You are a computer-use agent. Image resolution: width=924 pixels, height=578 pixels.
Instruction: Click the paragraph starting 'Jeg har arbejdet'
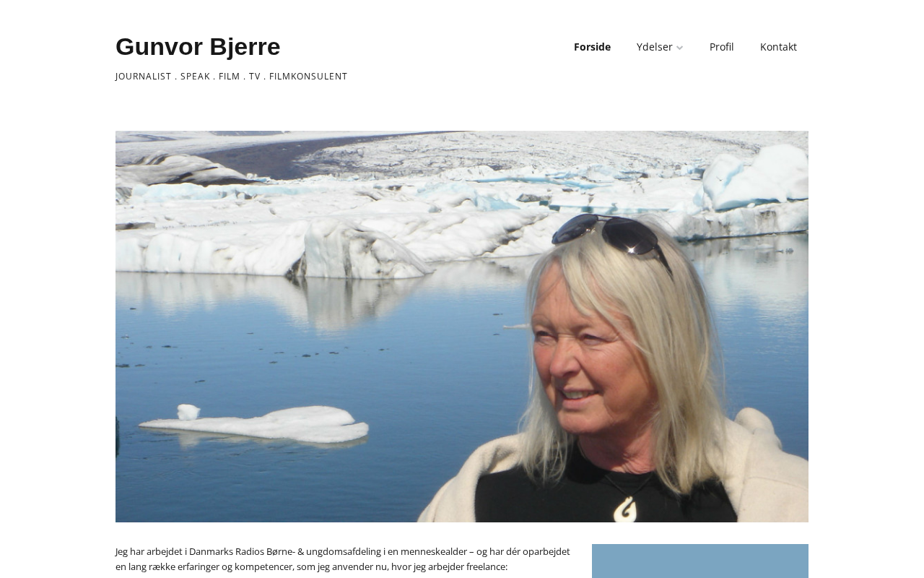(343, 559)
